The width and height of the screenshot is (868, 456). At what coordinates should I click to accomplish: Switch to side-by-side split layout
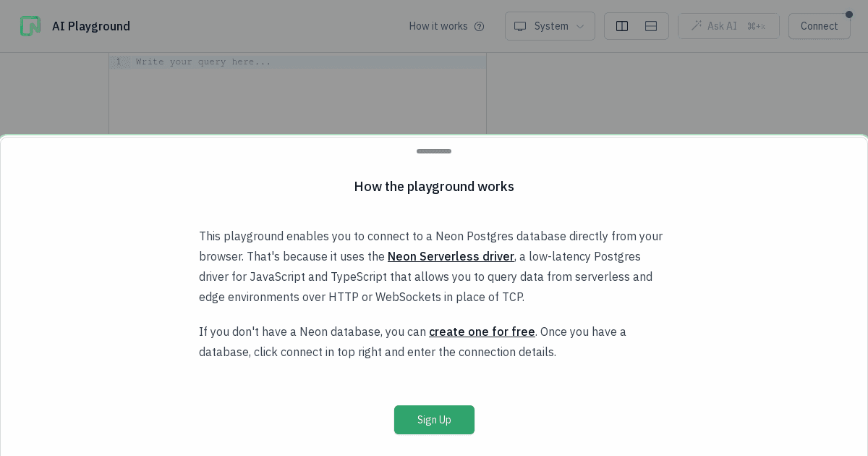pos(622,26)
